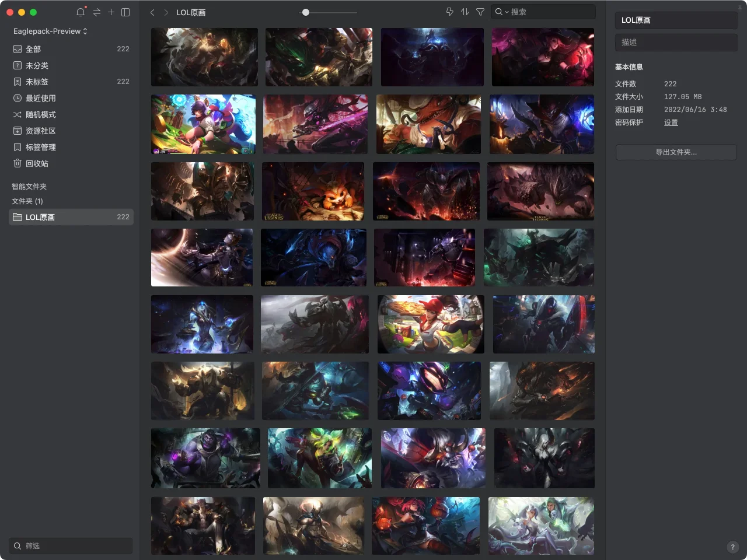Image resolution: width=747 pixels, height=560 pixels.
Task: Open the Eaglepack-Preview library switcher
Action: (50, 31)
